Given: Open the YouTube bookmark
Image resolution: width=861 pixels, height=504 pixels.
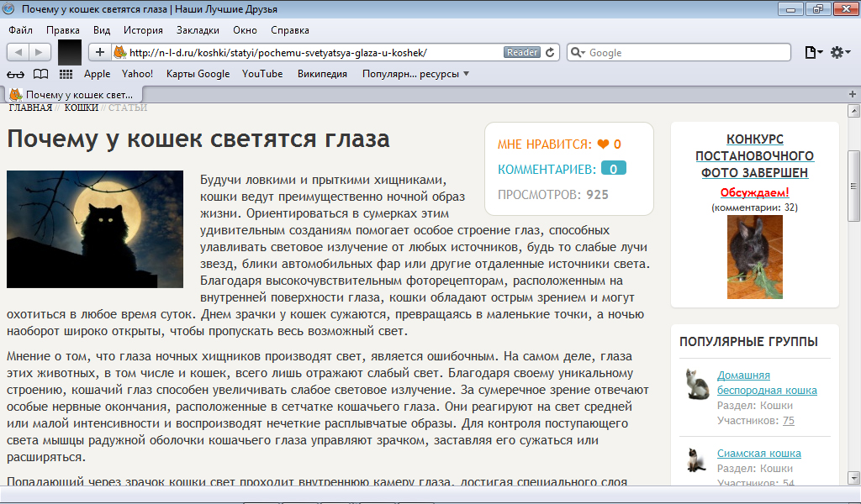Looking at the screenshot, I should click(262, 74).
